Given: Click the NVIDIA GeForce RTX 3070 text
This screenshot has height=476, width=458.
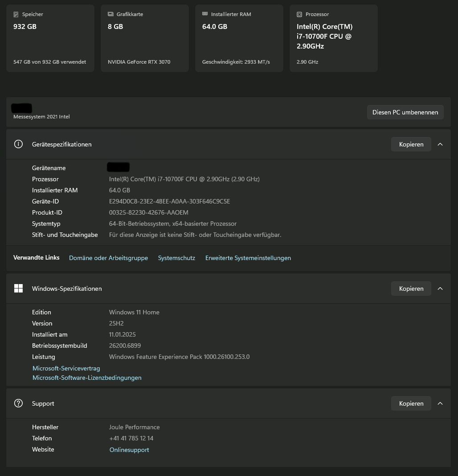Looking at the screenshot, I should 139,62.
